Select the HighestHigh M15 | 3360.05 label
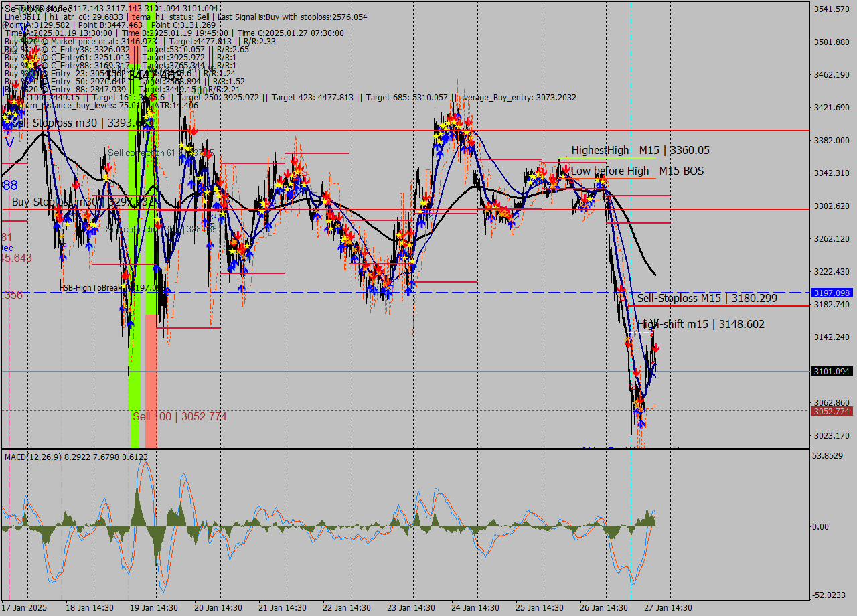This screenshot has height=616, width=857. point(636,150)
